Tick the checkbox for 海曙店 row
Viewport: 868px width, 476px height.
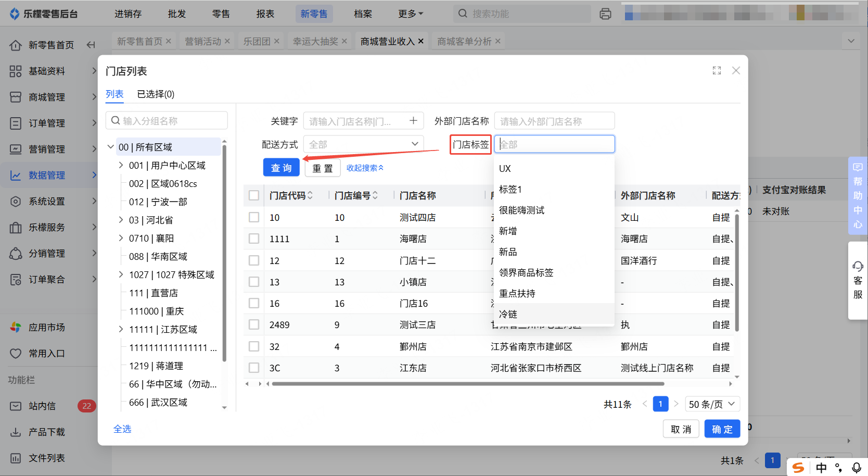point(254,239)
